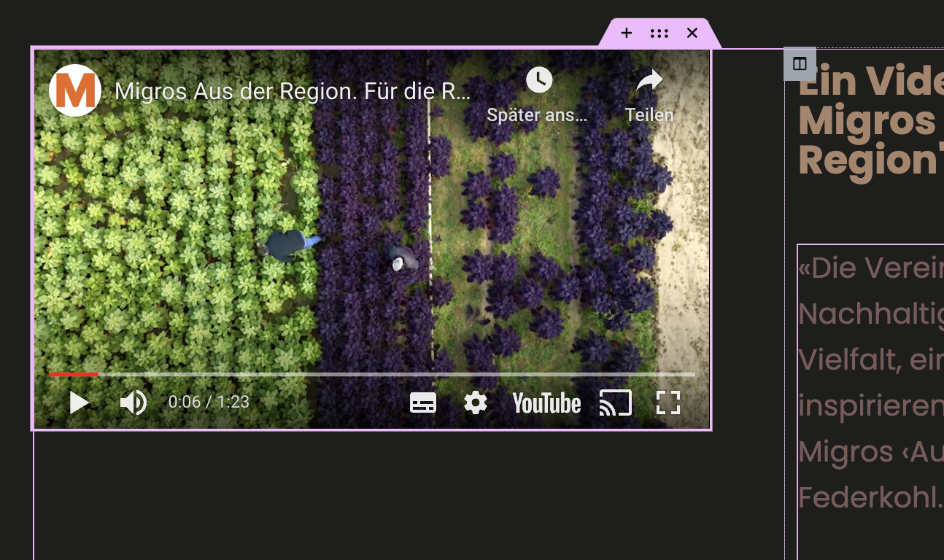
Task: Click the column layout icon beside heading
Action: 800,63
